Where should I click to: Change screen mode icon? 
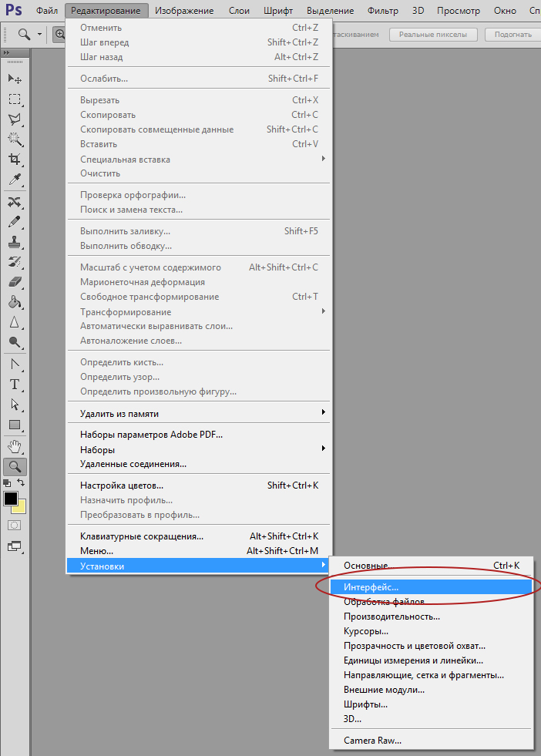pos(15,546)
